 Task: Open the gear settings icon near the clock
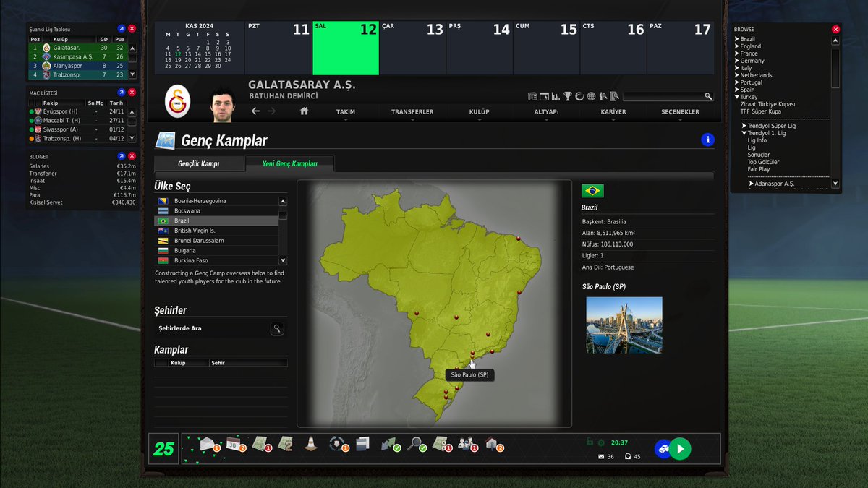(601, 442)
